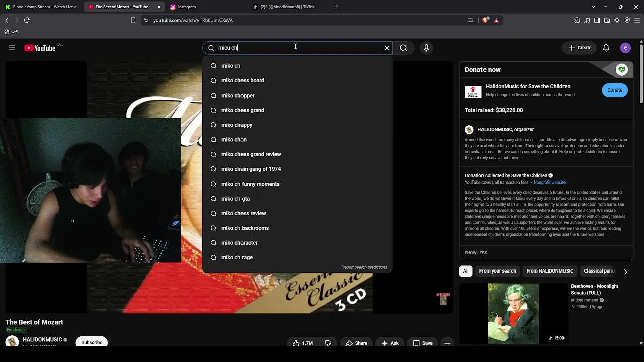Clear the search box with the X
Image resolution: width=644 pixels, height=362 pixels.
[387, 48]
